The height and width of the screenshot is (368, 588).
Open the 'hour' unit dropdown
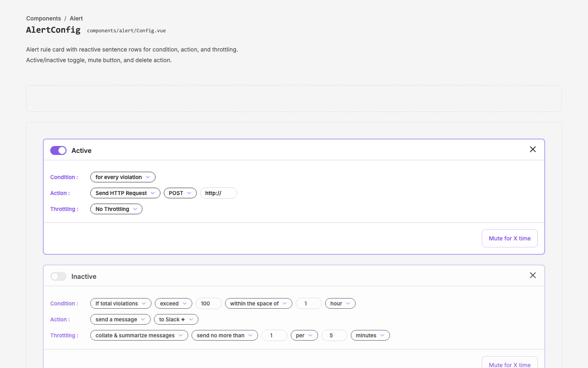click(340, 303)
